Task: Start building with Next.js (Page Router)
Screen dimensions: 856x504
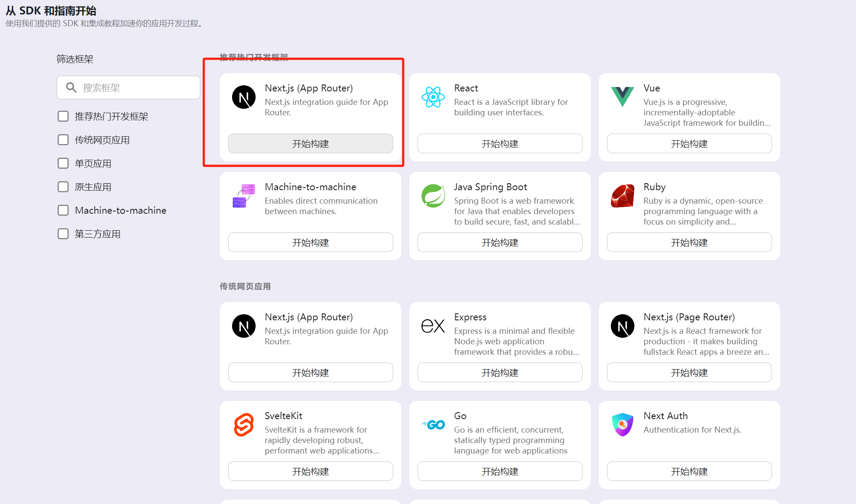Action: pos(689,373)
